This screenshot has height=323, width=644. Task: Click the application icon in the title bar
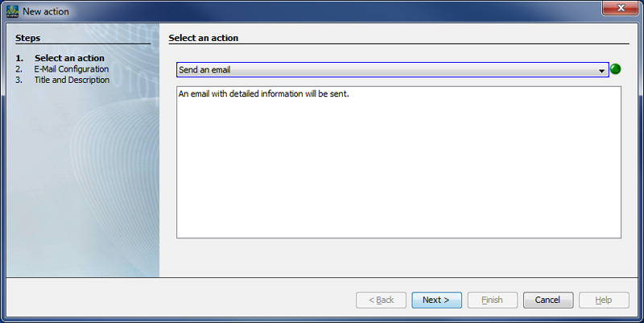coord(12,11)
